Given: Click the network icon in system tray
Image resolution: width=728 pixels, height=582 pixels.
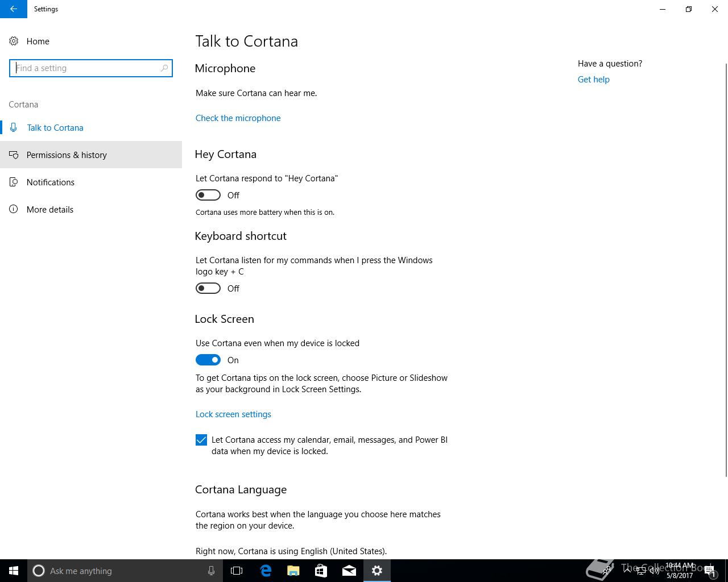Looking at the screenshot, I should [x=641, y=571].
